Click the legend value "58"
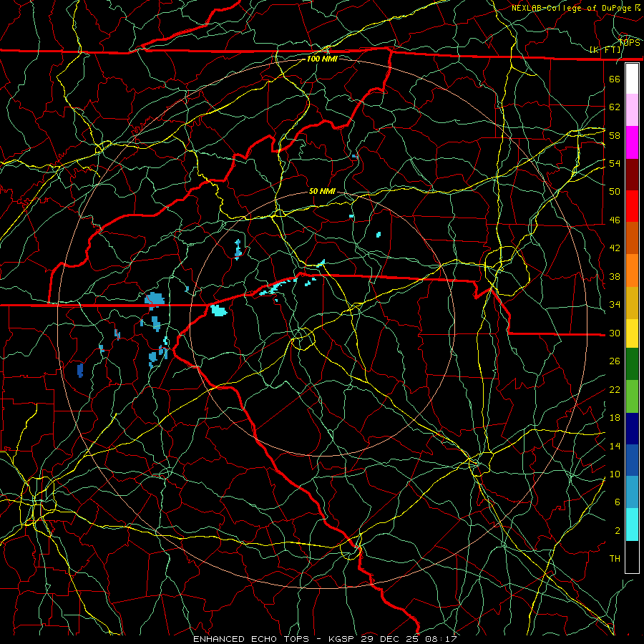This screenshot has width=644, height=644. [615, 135]
